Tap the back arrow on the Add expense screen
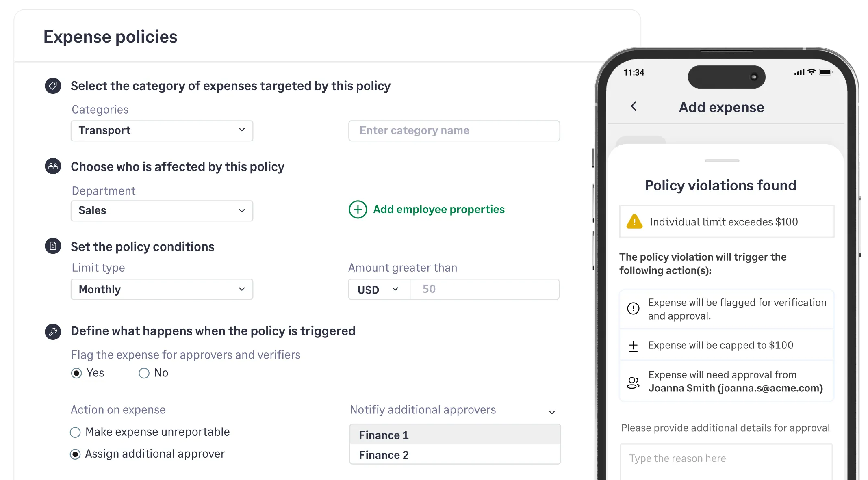Viewport: 868px width, 480px height. point(634,107)
